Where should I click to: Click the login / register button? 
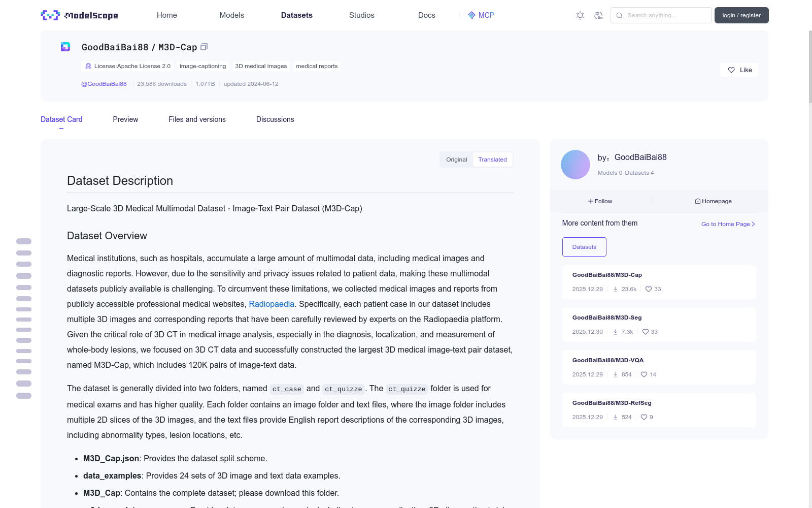(741, 15)
